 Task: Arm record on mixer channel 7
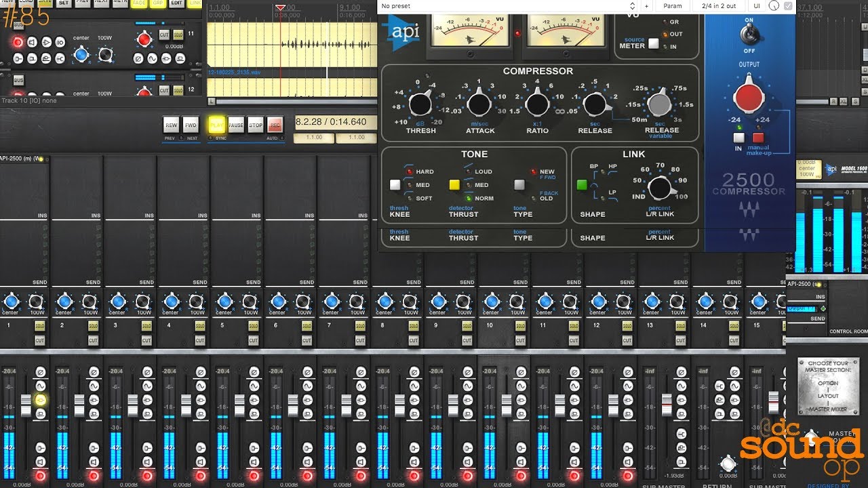click(x=361, y=475)
